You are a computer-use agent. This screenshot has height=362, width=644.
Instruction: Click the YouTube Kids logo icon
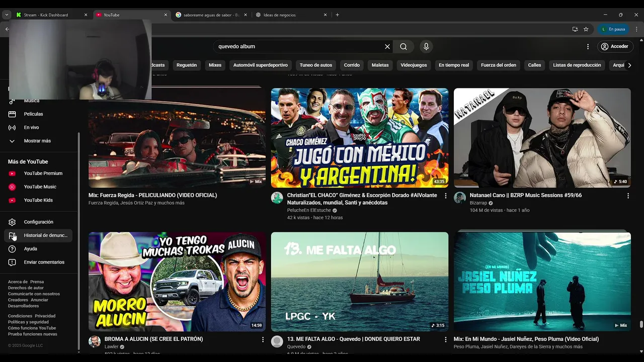click(12, 200)
